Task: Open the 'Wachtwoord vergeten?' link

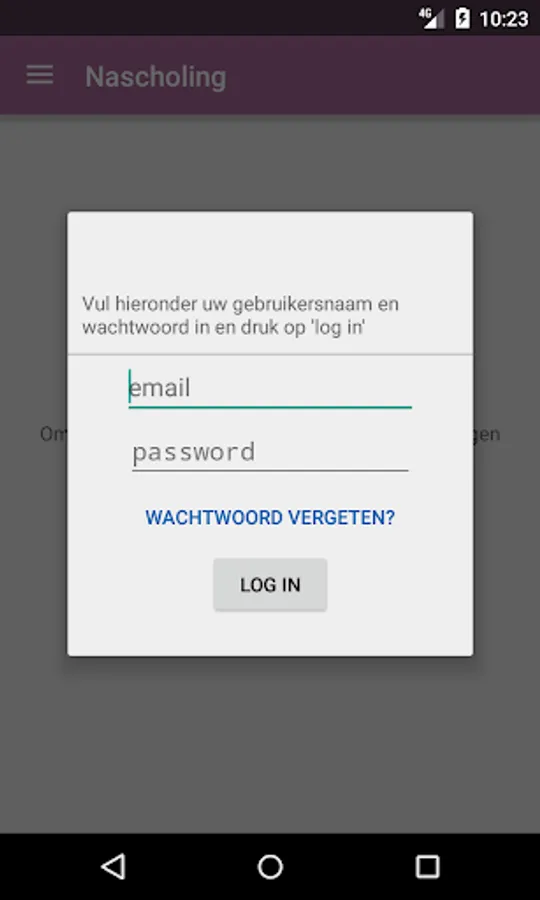Action: (x=270, y=517)
